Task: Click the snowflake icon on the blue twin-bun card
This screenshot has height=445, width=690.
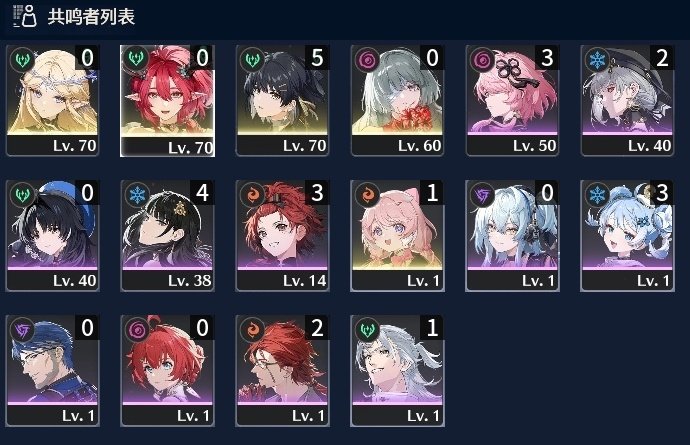Action: (x=597, y=194)
